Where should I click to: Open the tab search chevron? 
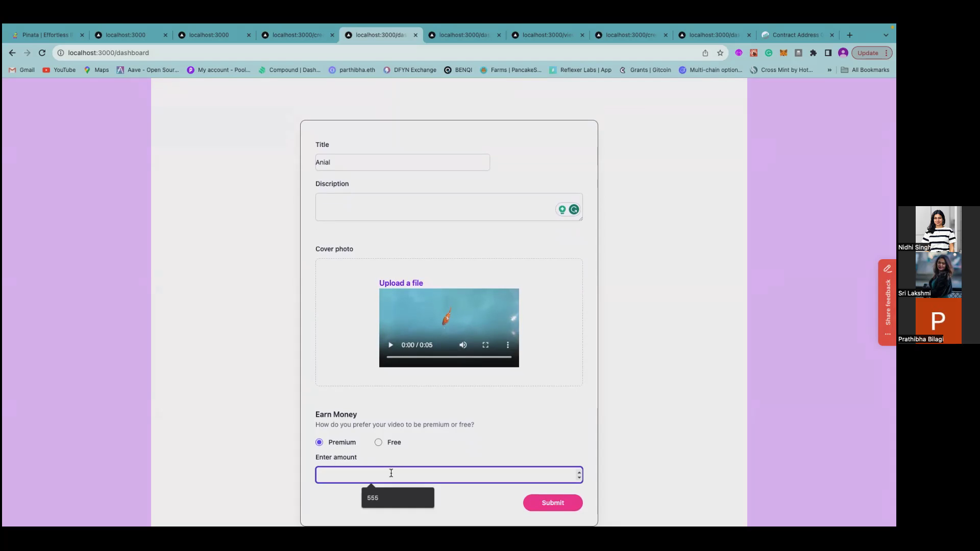pyautogui.click(x=887, y=35)
